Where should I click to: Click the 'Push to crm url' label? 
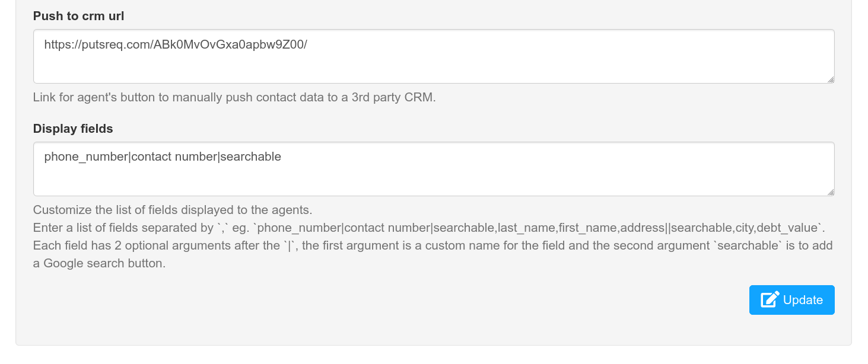[x=78, y=16]
